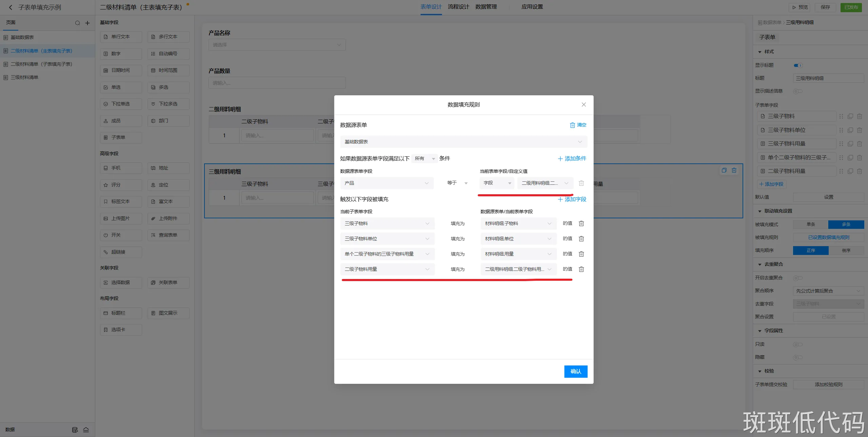Toggle the 只读 field property switch
The image size is (868, 437).
(x=797, y=344)
